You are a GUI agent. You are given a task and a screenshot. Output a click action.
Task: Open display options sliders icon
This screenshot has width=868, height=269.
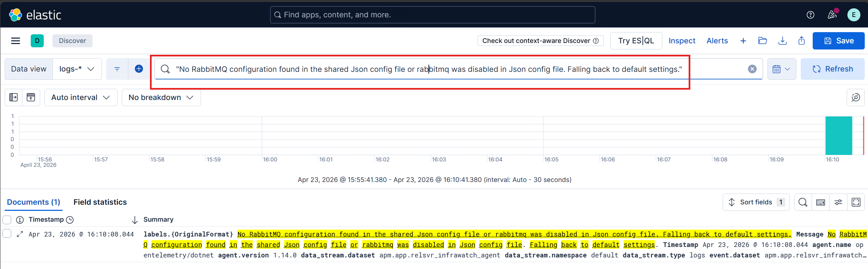point(838,202)
